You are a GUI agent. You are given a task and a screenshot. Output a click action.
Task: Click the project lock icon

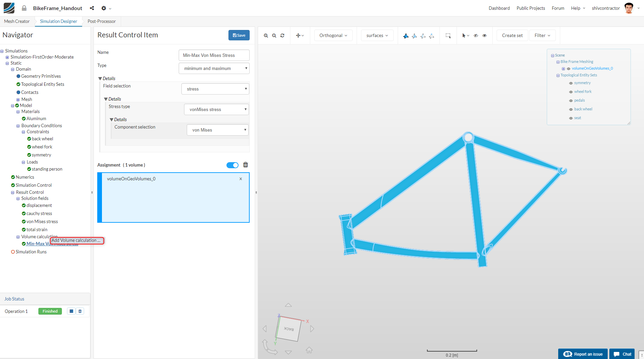(x=24, y=8)
